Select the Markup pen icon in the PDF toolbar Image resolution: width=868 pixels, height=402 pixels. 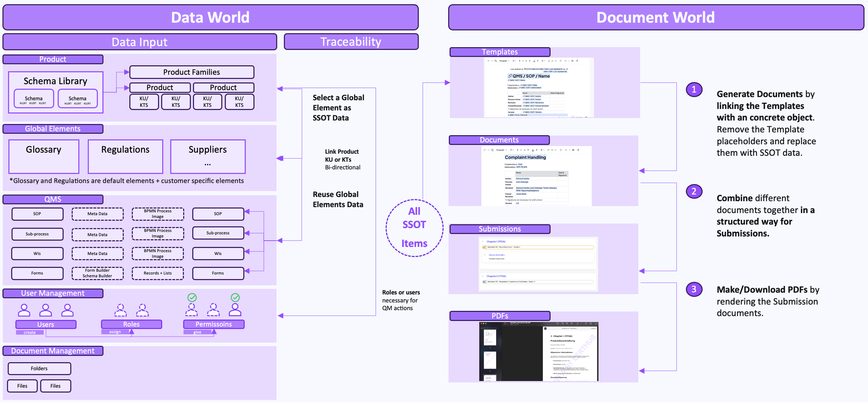578,323
